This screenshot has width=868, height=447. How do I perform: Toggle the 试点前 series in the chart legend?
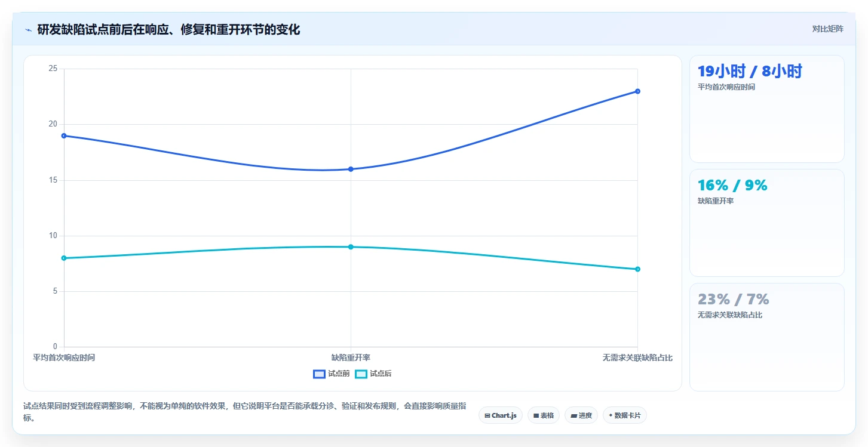coord(332,374)
